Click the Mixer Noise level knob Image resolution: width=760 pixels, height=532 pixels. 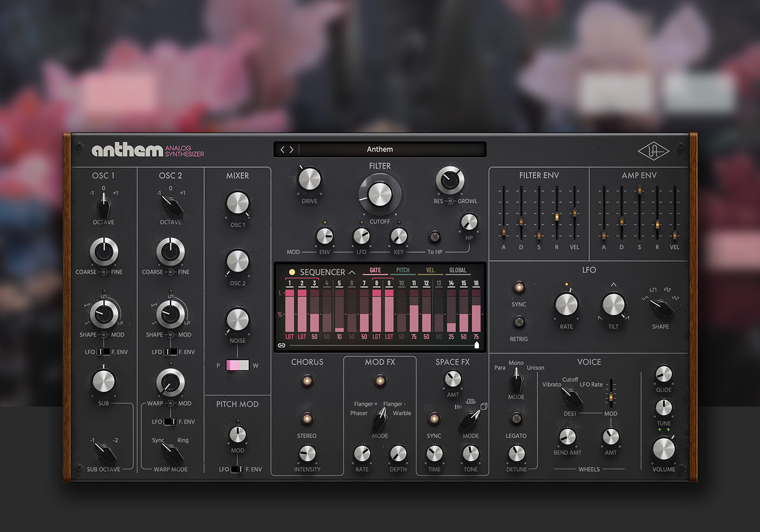[x=237, y=320]
